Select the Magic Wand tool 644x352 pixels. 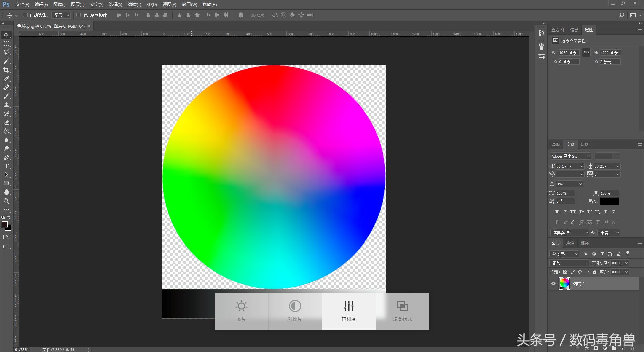click(6, 61)
